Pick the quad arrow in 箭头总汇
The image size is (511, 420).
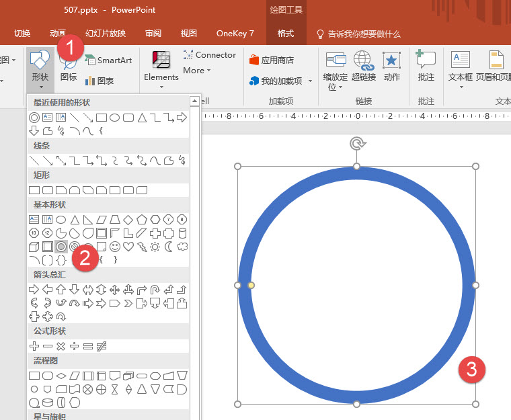tap(115, 290)
